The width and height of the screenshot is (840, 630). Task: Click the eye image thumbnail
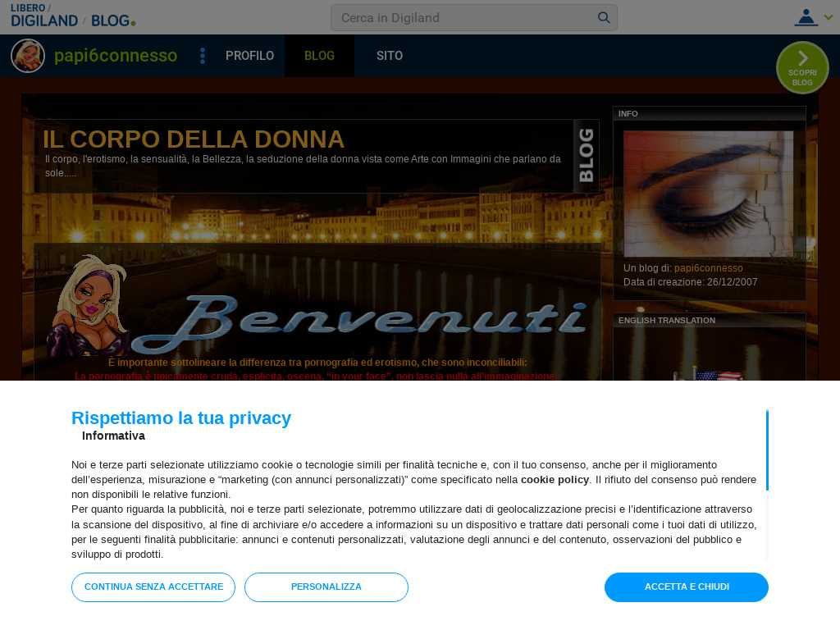coord(708,194)
